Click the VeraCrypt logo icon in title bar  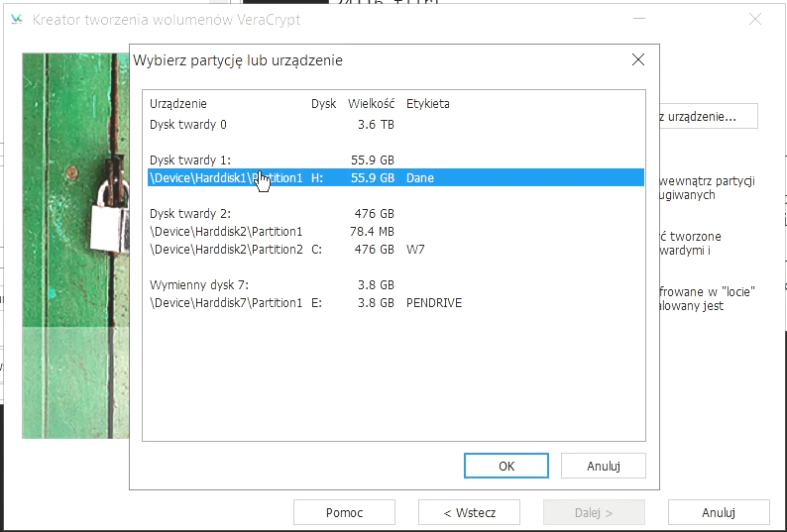pyautogui.click(x=17, y=19)
